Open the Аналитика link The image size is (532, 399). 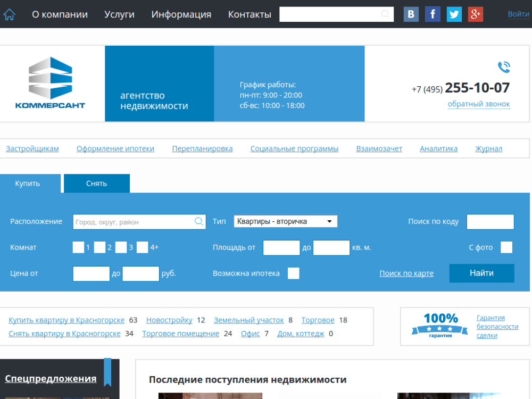coord(438,148)
